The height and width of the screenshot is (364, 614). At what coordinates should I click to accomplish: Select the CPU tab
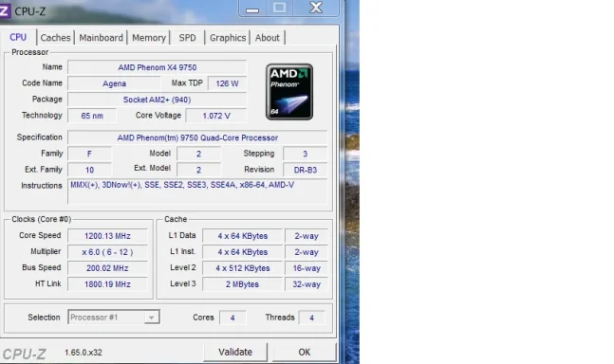[x=18, y=37]
